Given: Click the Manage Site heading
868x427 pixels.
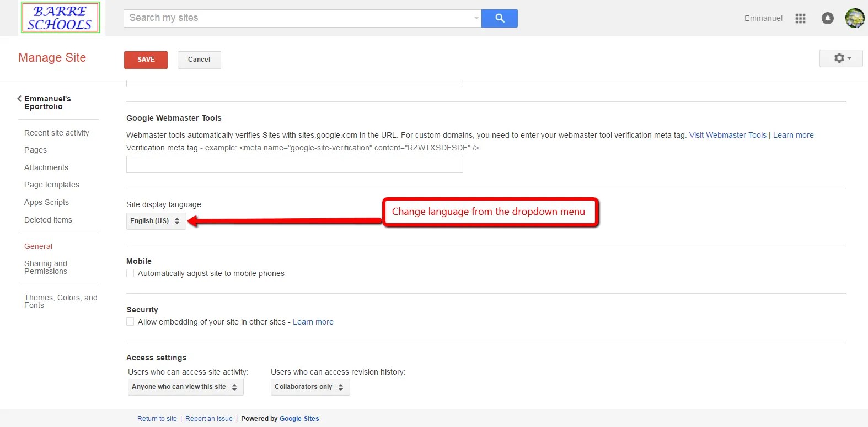Looking at the screenshot, I should pyautogui.click(x=52, y=58).
